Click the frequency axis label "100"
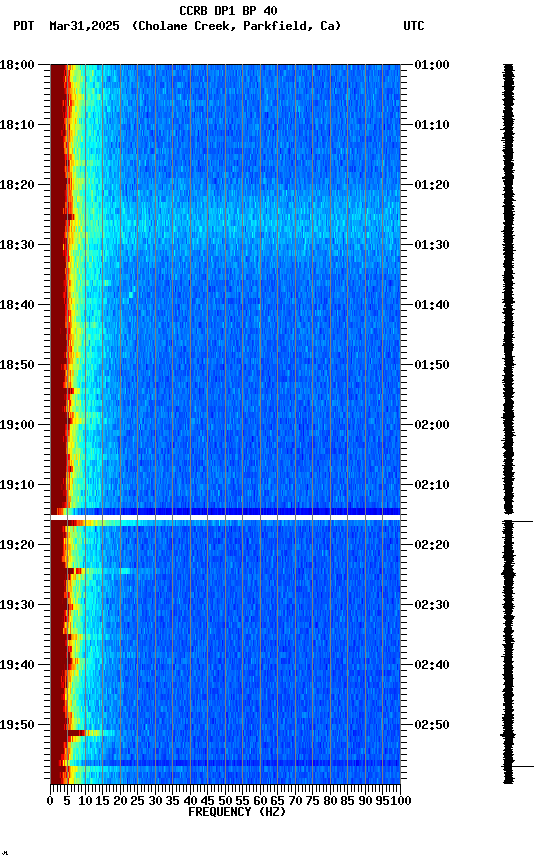Viewport: 552px width, 864px height. point(402,801)
